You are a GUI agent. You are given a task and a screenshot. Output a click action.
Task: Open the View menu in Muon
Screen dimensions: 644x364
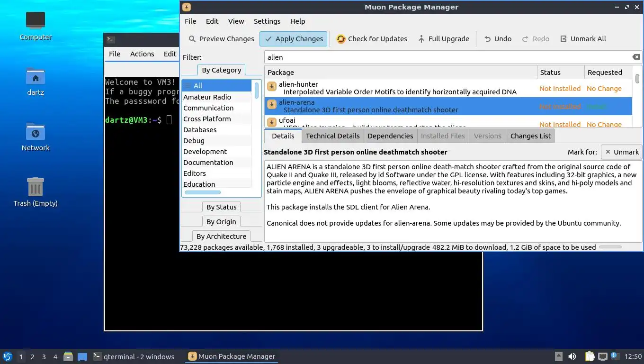coord(236,21)
